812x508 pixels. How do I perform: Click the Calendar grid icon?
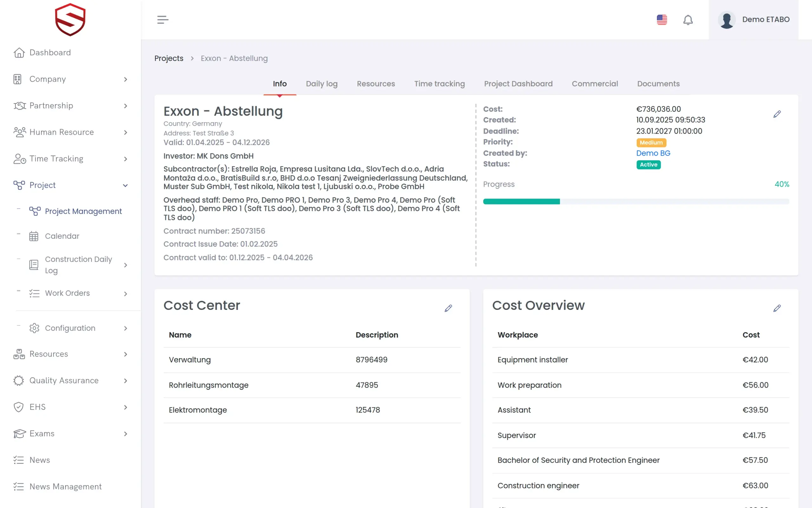[34, 236]
